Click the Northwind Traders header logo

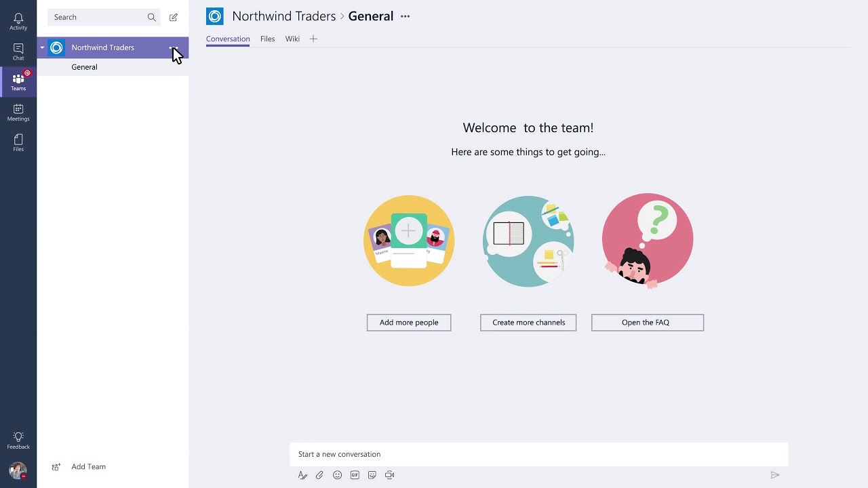point(215,16)
